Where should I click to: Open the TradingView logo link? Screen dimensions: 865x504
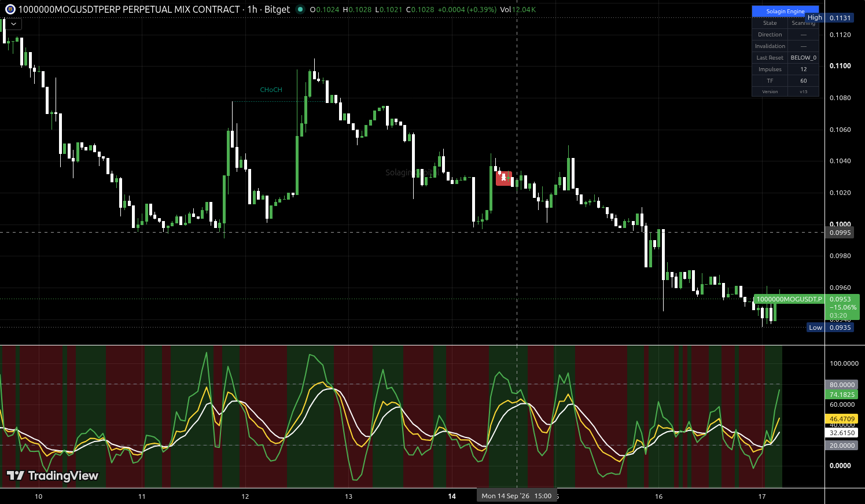click(x=53, y=476)
